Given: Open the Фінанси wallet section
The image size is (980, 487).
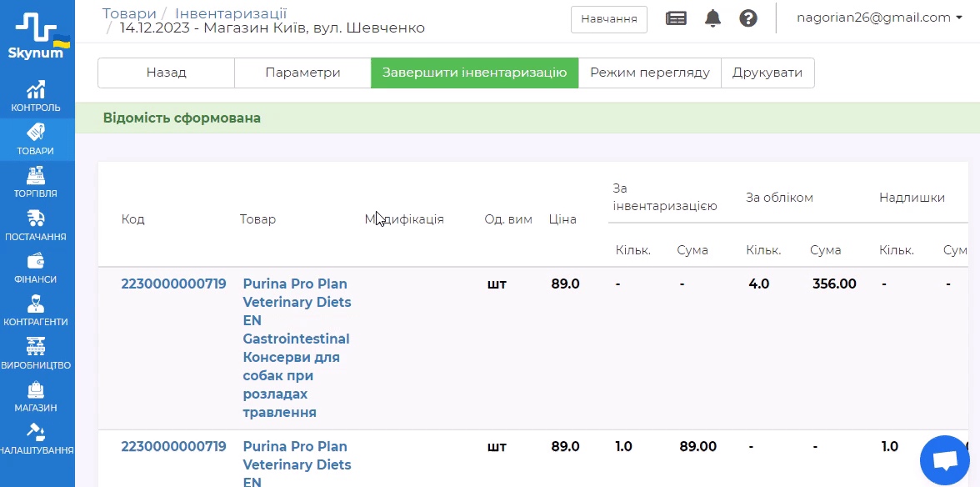Looking at the screenshot, I should click(x=36, y=269).
